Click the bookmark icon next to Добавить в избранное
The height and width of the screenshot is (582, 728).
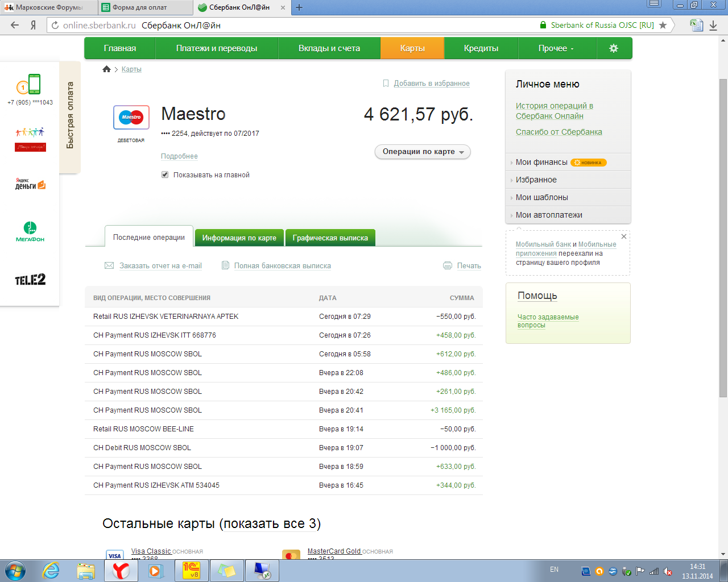(x=386, y=83)
